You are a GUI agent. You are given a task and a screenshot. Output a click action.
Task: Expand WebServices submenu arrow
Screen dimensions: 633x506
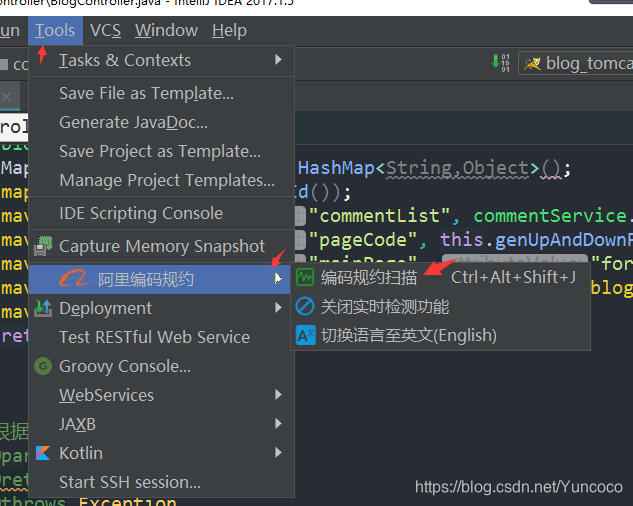278,395
